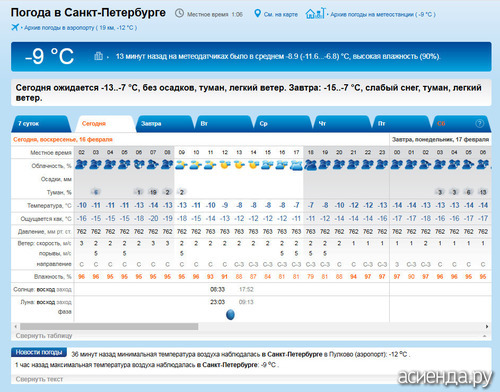Click the help question mark icon in tabs
The height and width of the screenshot is (392, 500).
(x=479, y=124)
